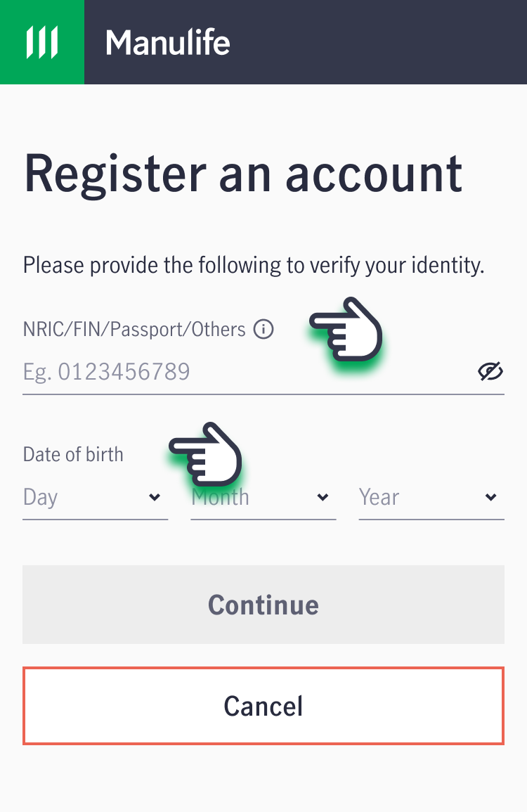Viewport: 527px width, 812px height.
Task: Click the NRIC/FIN/Passport/Others label
Action: point(134,329)
